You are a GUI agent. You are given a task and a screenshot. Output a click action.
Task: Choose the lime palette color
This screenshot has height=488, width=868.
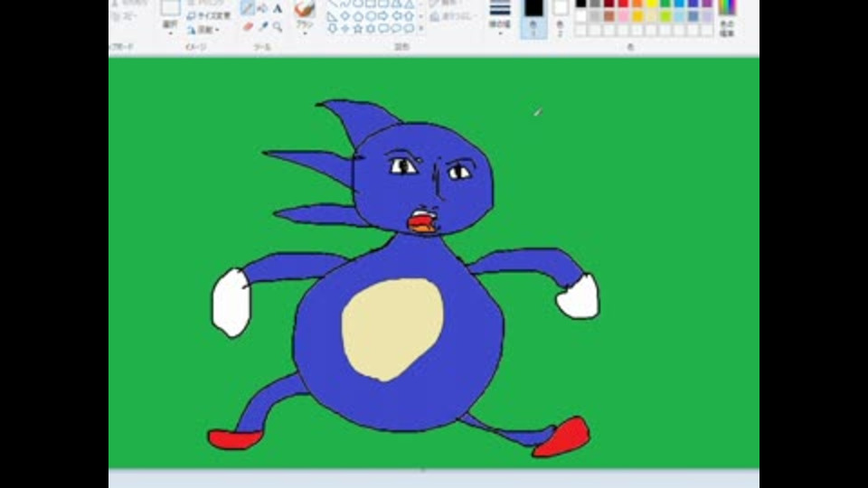tap(665, 16)
